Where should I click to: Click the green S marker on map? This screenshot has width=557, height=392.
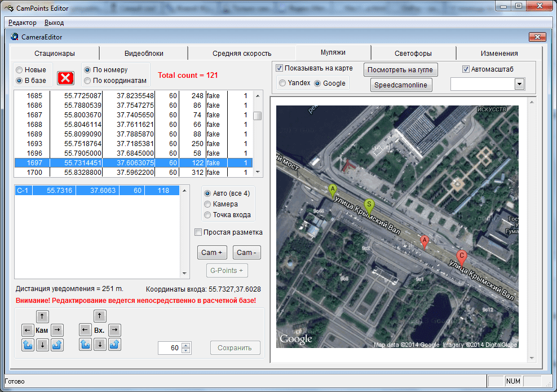369,206
